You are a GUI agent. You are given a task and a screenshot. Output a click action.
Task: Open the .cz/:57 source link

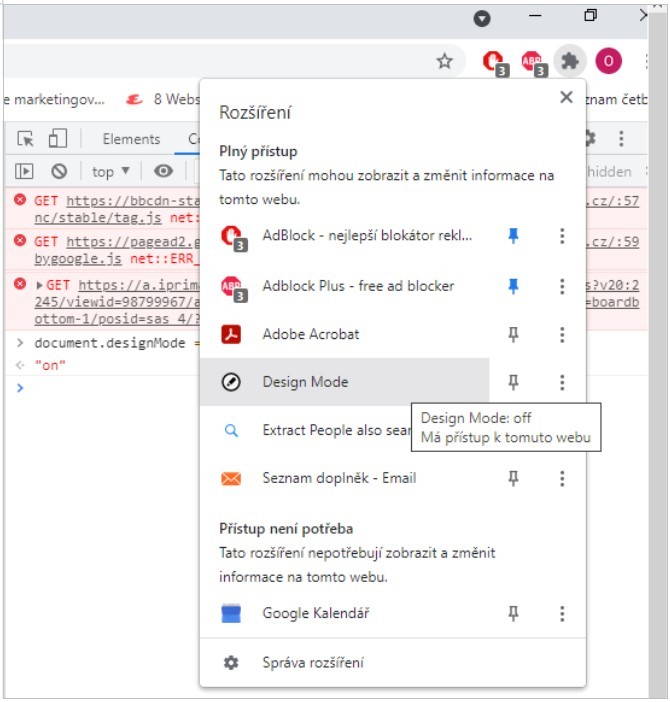(612, 201)
